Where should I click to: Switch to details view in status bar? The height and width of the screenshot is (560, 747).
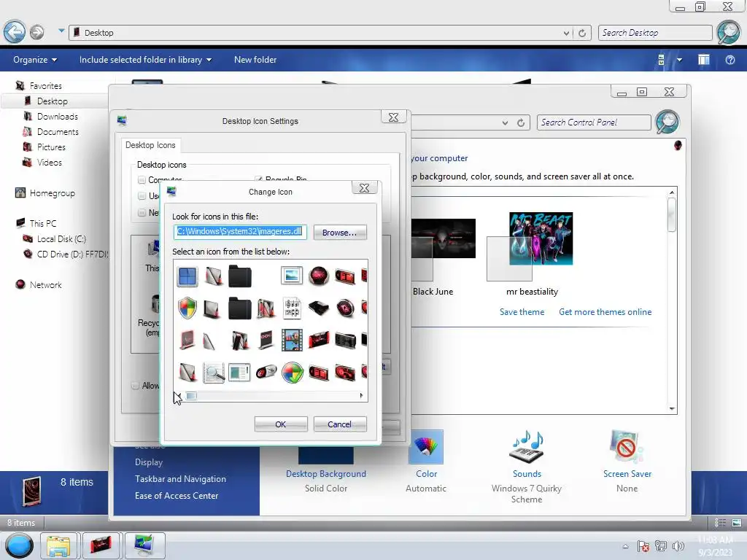point(720,523)
